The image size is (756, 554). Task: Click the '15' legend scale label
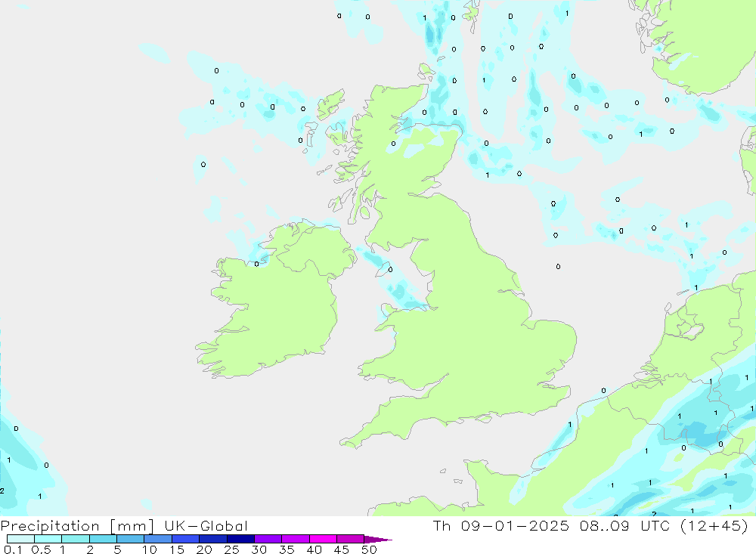177,549
